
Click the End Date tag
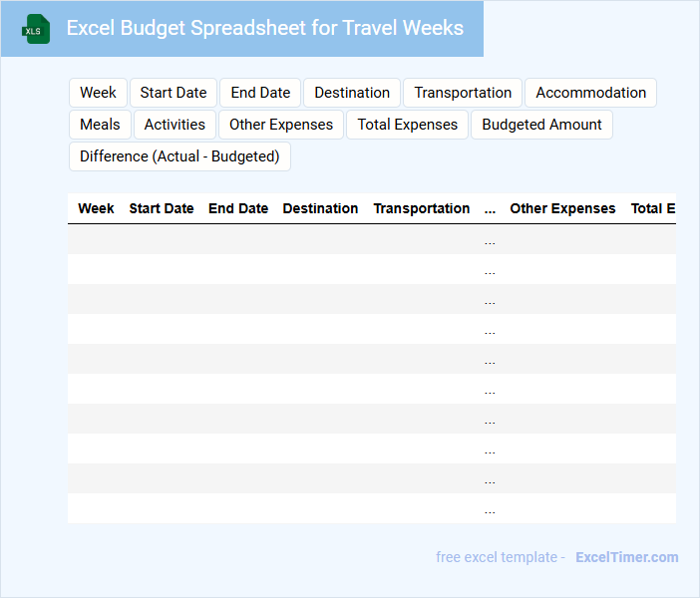click(x=260, y=93)
